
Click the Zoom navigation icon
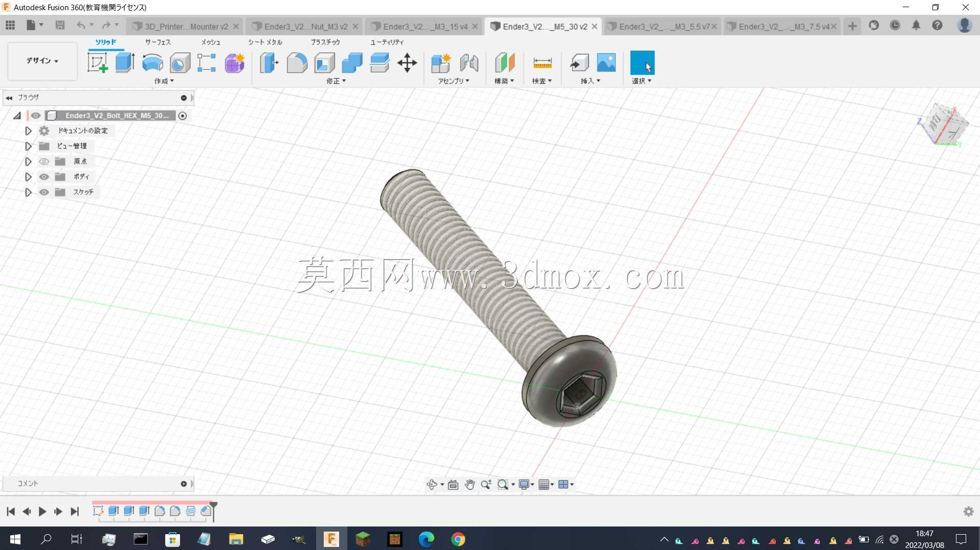point(486,484)
